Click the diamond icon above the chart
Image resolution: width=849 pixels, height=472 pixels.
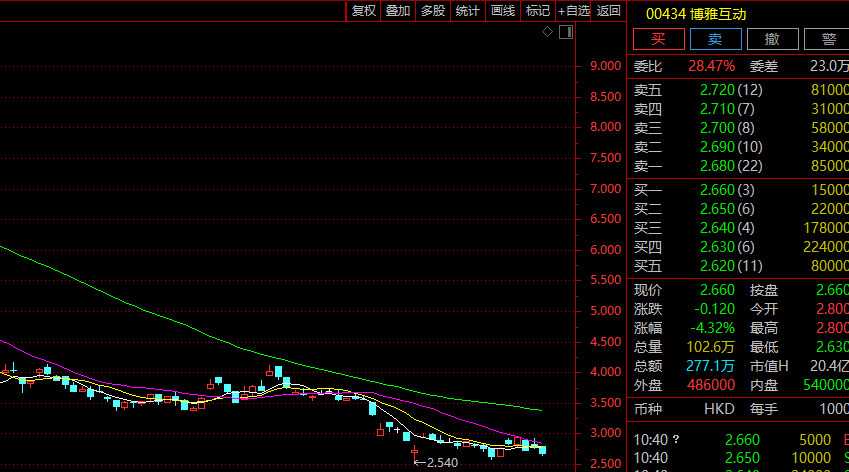coord(547,32)
